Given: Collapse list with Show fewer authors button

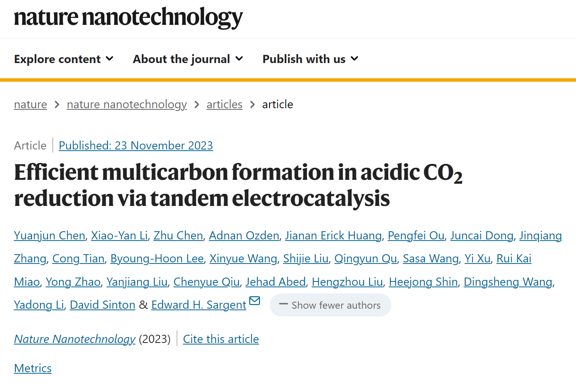Looking at the screenshot, I should coord(330,305).
